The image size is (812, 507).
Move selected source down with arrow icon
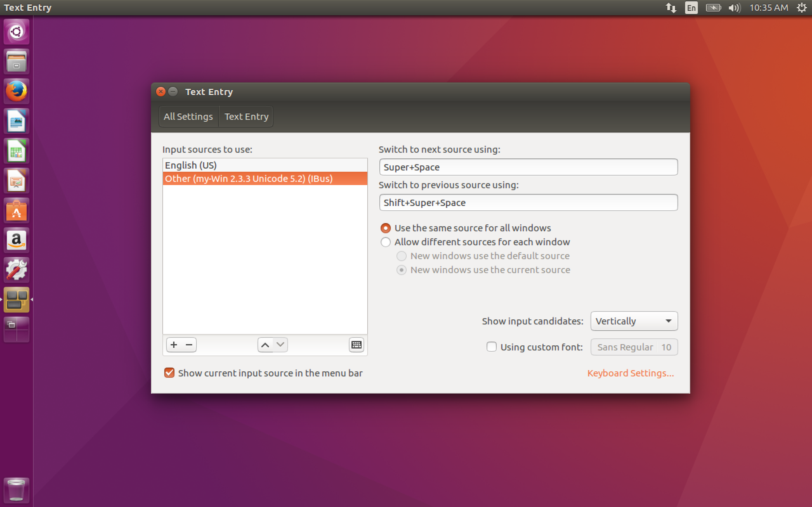coord(280,345)
